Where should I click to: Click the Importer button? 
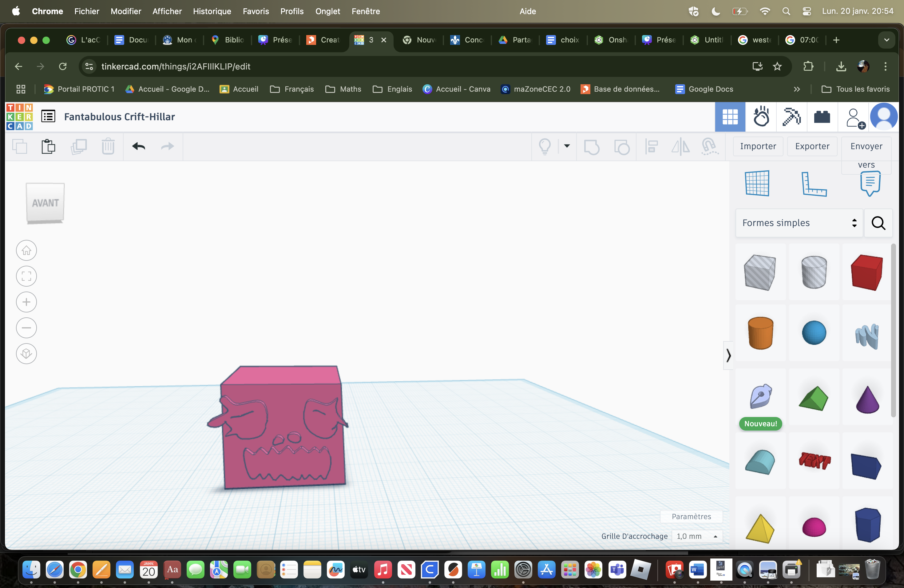point(758,146)
